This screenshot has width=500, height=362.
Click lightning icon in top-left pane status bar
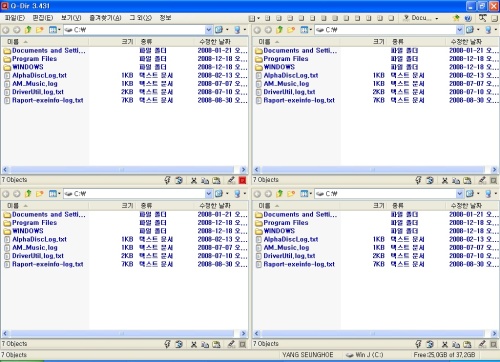click(167, 180)
